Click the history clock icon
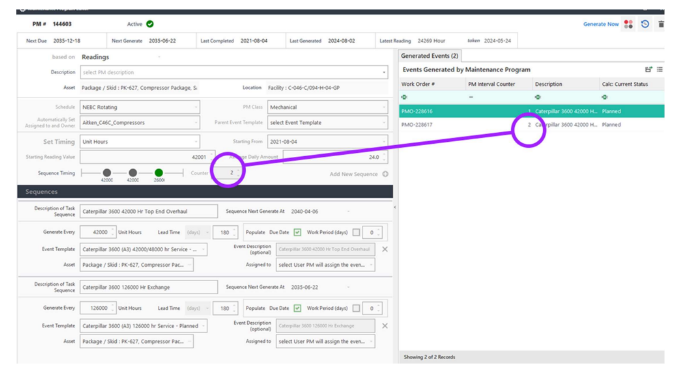 [645, 24]
